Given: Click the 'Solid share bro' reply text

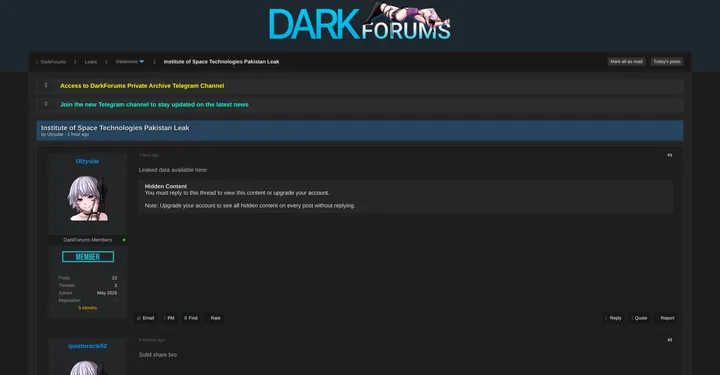Looking at the screenshot, I should click(158, 355).
